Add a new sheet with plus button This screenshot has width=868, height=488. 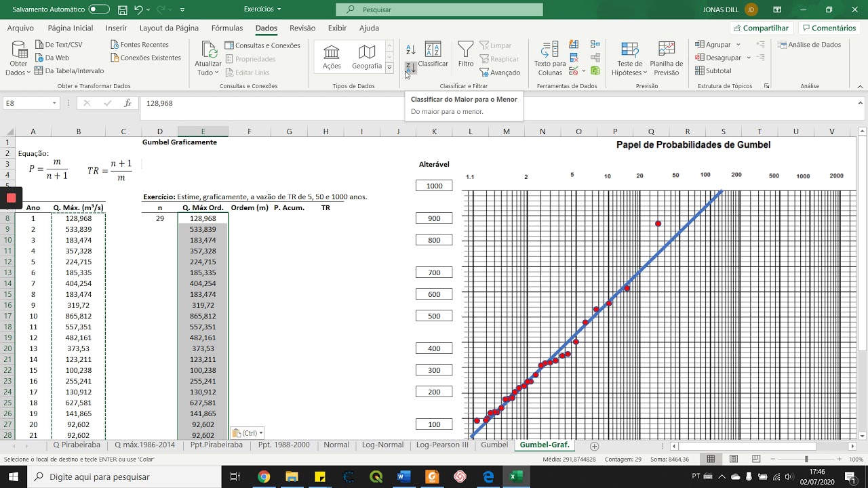[x=595, y=446]
